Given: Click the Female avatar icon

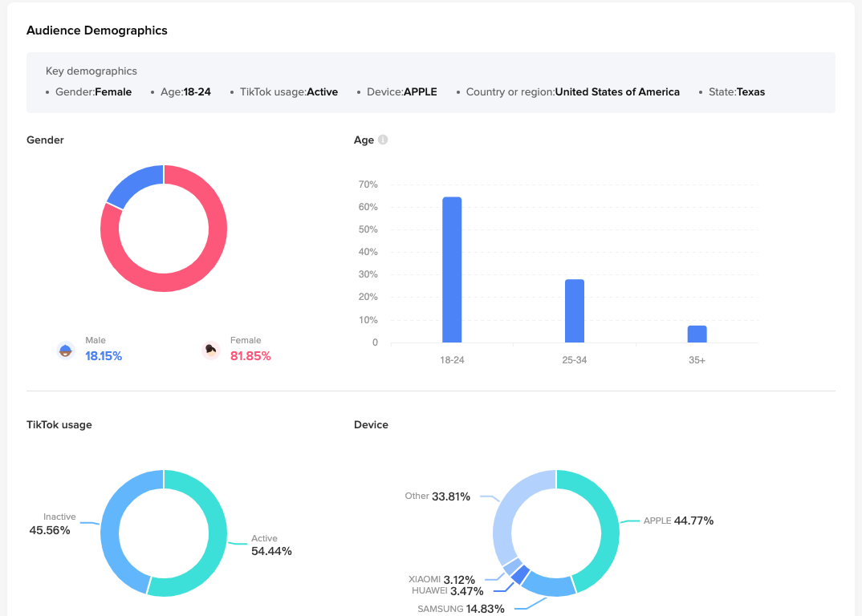Looking at the screenshot, I should pyautogui.click(x=210, y=350).
